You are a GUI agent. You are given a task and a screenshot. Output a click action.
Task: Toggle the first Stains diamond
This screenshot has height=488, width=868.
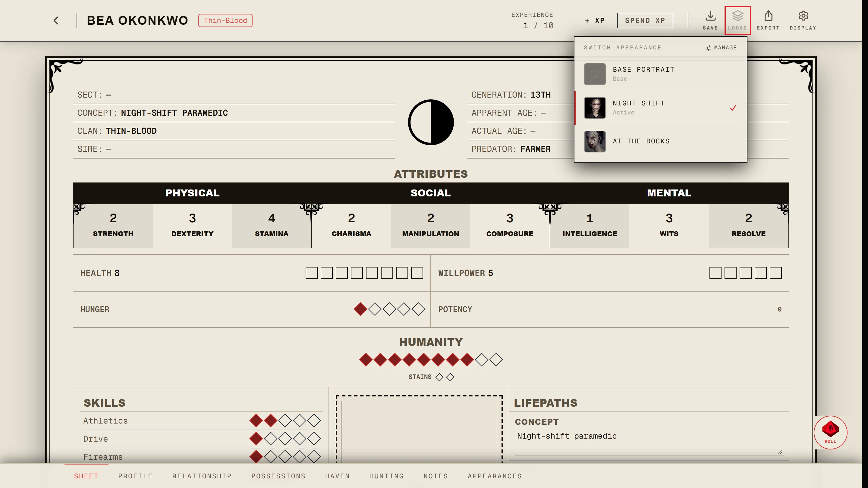[x=439, y=377]
